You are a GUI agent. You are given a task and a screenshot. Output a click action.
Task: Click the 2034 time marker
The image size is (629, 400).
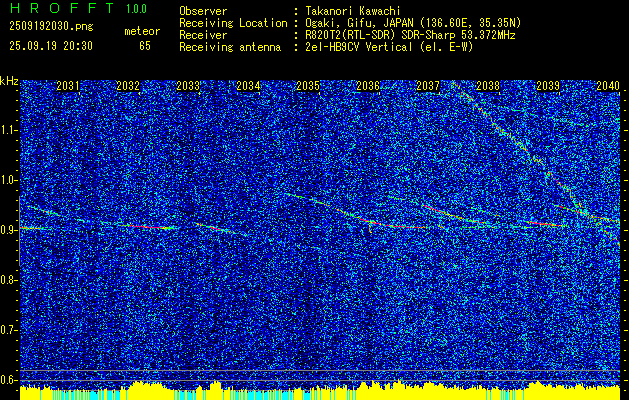pos(248,86)
